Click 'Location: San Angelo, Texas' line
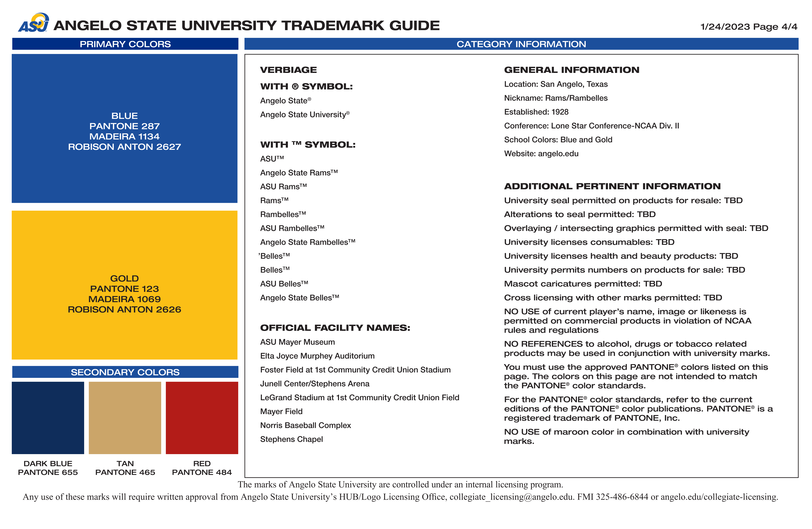This screenshot has height=529, width=812. pos(556,84)
